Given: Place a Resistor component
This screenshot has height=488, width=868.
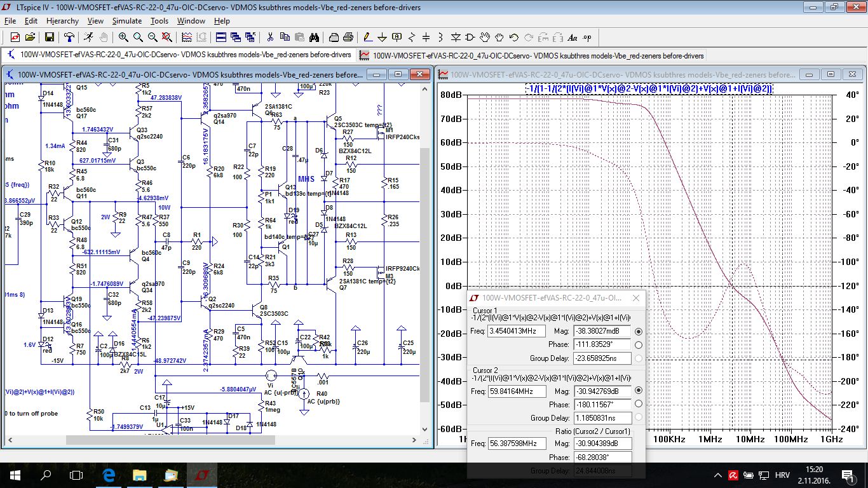Looking at the screenshot, I should [x=412, y=37].
